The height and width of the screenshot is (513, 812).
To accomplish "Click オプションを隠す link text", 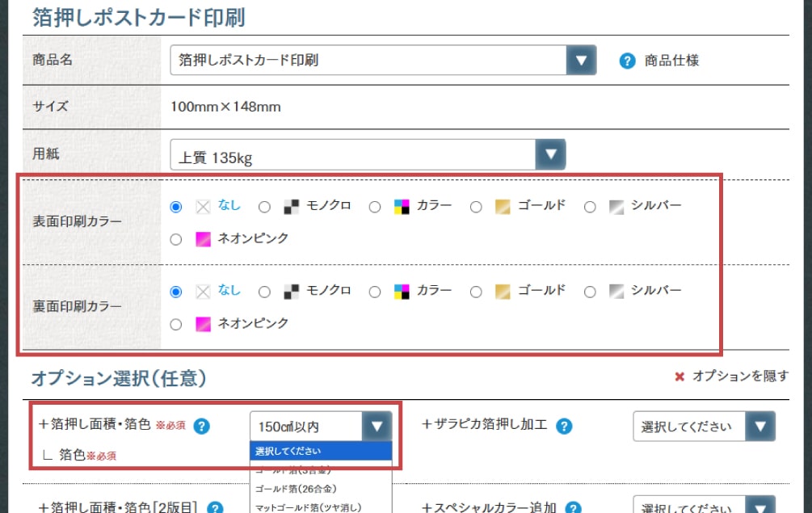I will tap(740, 376).
